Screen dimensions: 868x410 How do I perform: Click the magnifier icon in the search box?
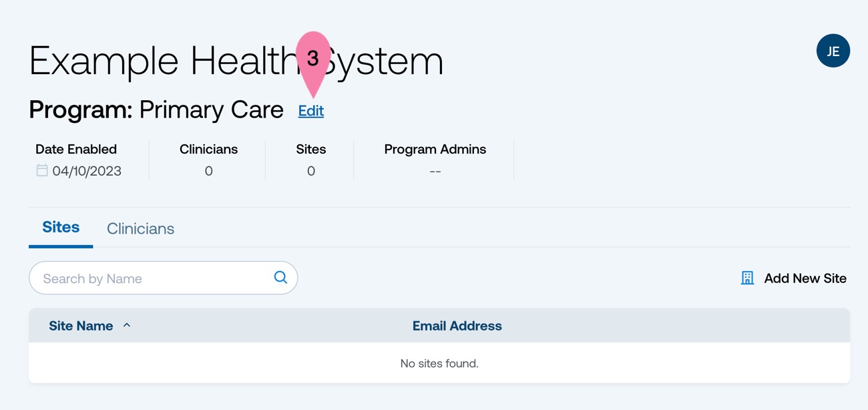[280, 277]
